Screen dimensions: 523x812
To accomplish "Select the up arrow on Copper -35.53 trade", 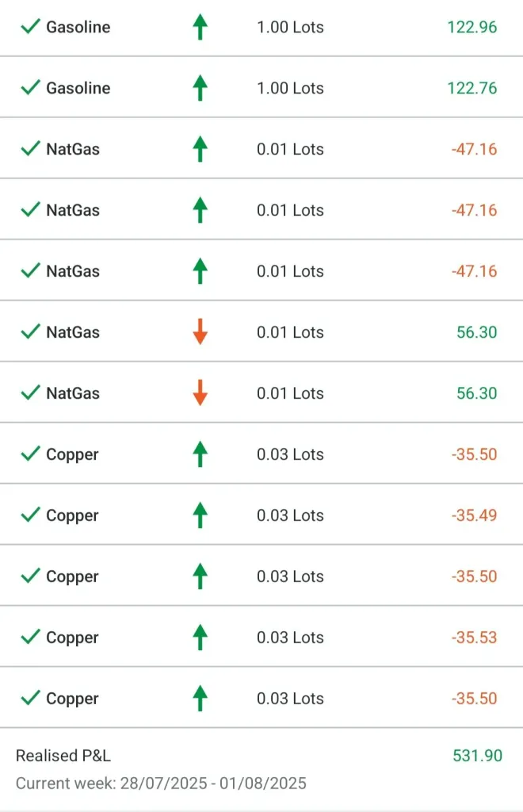I will pyautogui.click(x=200, y=638).
